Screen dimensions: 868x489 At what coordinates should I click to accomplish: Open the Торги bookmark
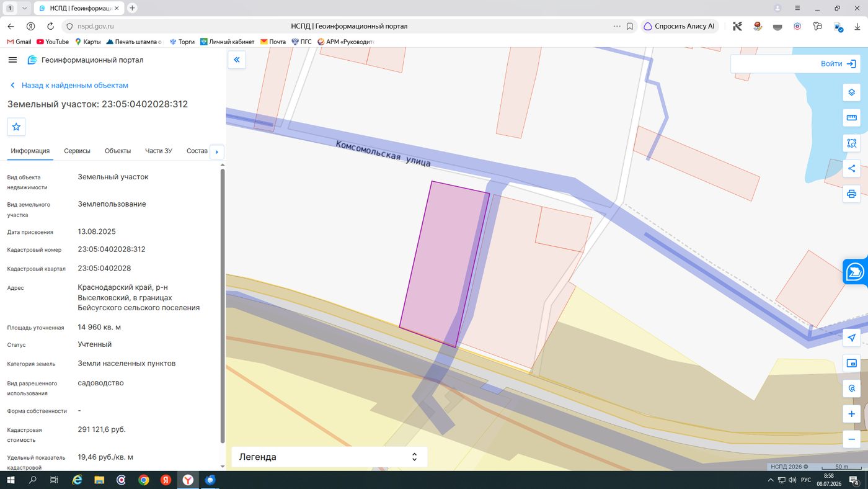pyautogui.click(x=182, y=42)
